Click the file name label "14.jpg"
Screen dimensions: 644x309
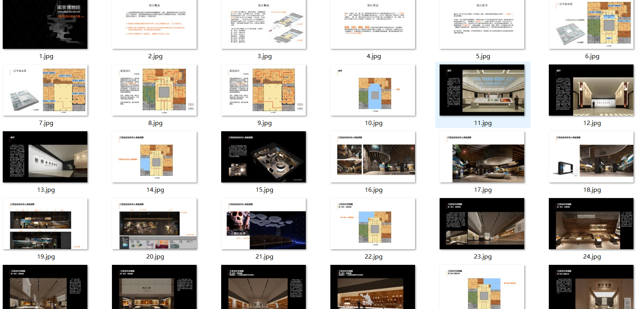coord(155,190)
